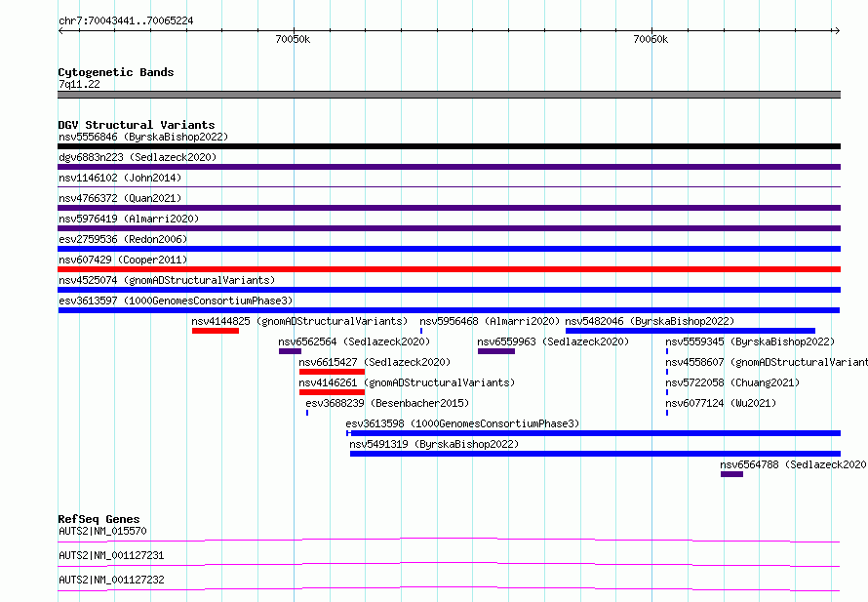Click nsv5956468 (Almarri2020) label
868x602 pixels.
click(x=490, y=321)
